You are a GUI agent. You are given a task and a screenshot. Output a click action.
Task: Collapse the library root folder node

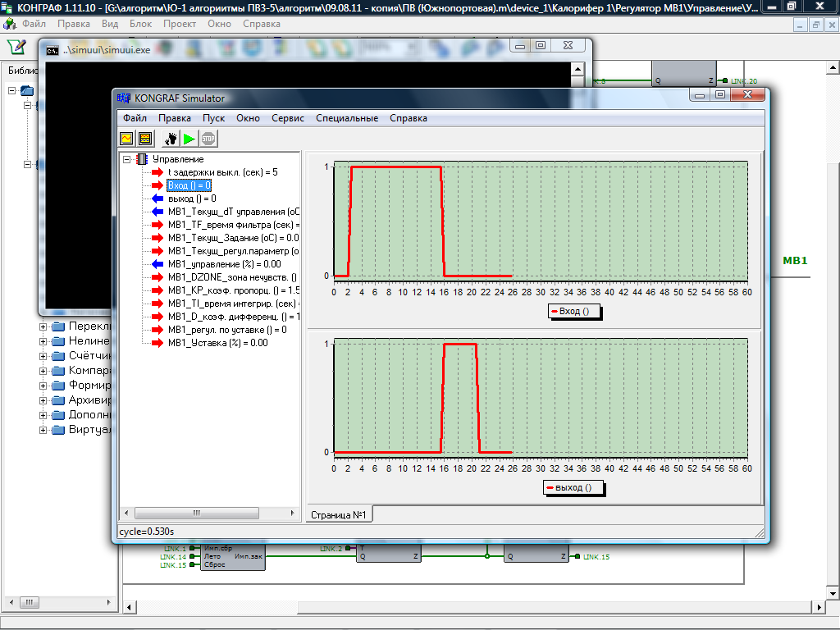(11, 90)
